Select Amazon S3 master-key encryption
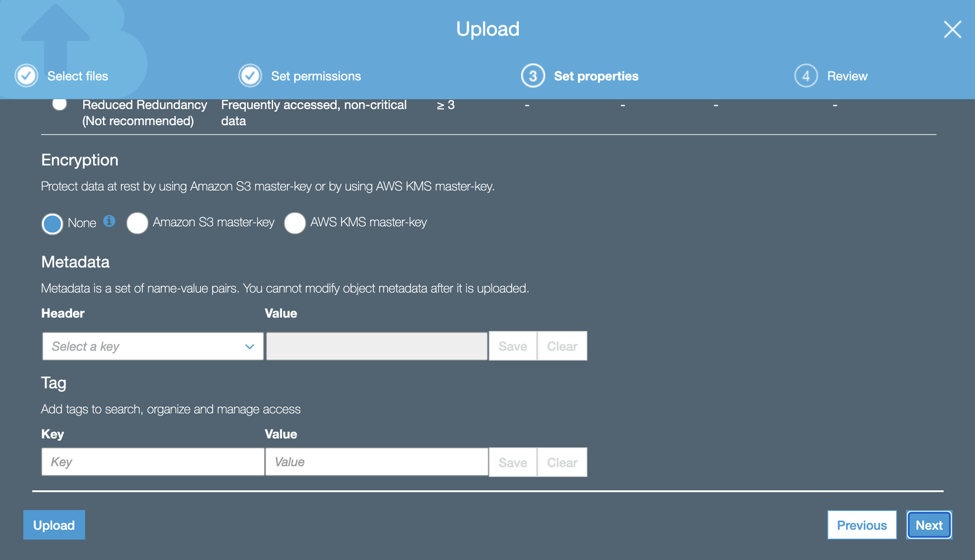The image size is (975, 560). (137, 223)
